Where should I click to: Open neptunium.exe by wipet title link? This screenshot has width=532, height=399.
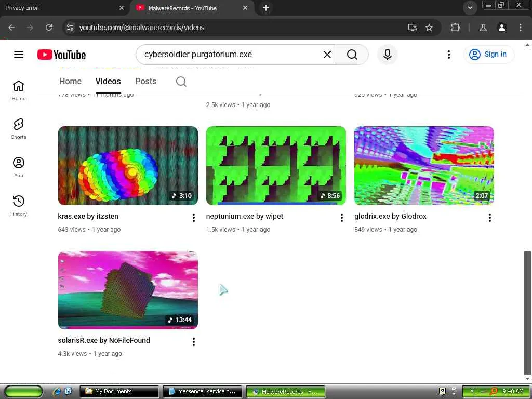point(244,216)
